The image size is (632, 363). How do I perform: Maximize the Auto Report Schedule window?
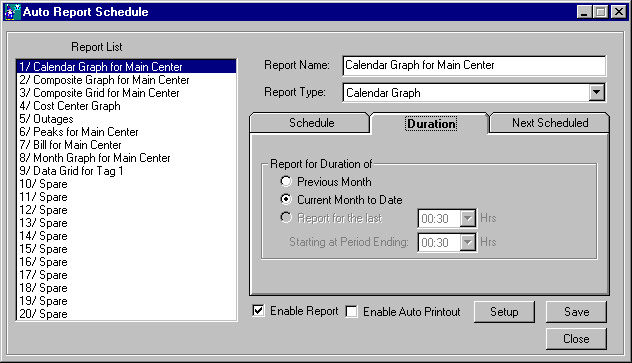(x=600, y=12)
